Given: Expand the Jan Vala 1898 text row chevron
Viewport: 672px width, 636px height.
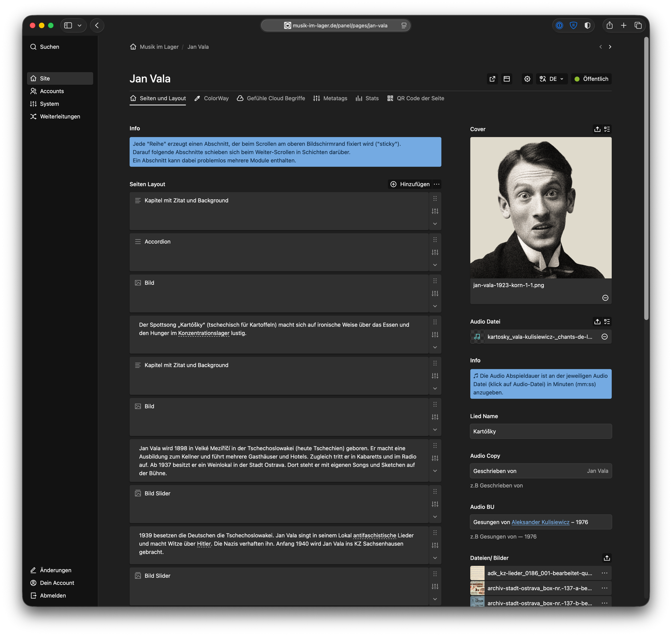Looking at the screenshot, I should point(435,471).
